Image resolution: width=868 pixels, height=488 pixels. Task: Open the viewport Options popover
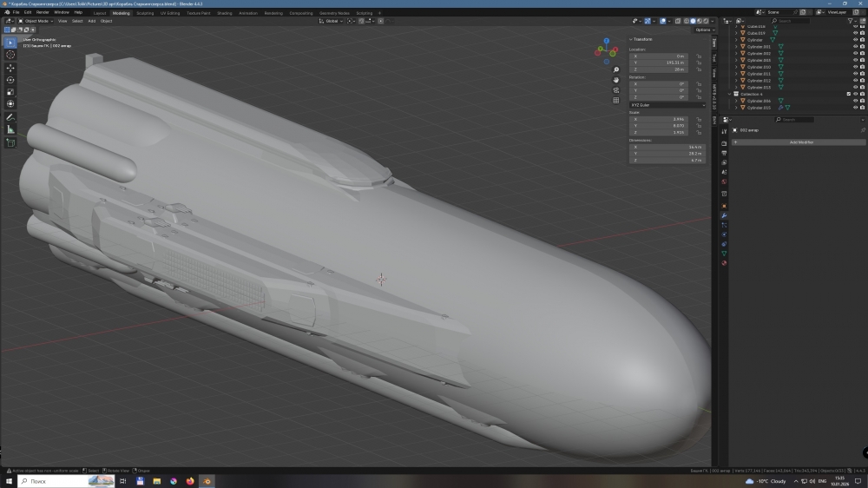click(702, 30)
